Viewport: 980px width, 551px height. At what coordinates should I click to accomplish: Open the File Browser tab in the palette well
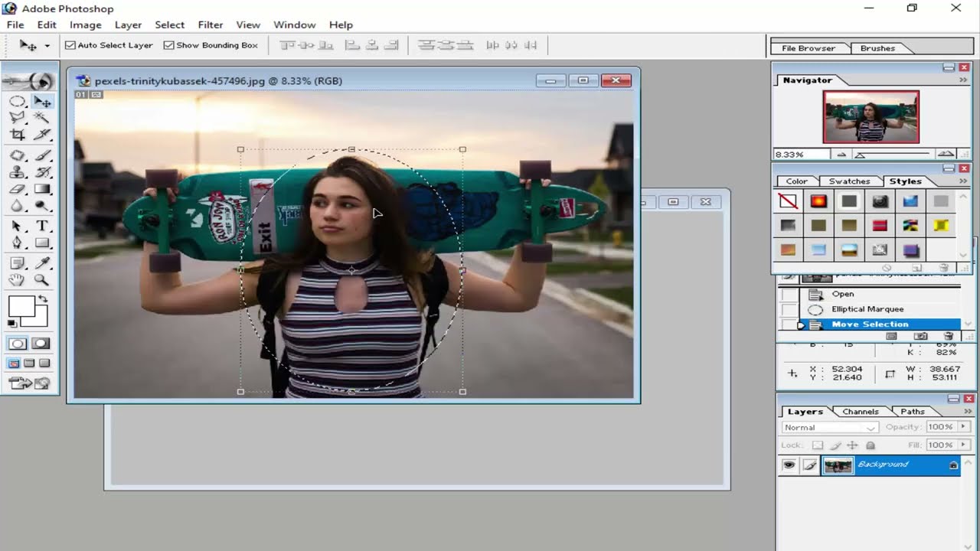tap(808, 48)
